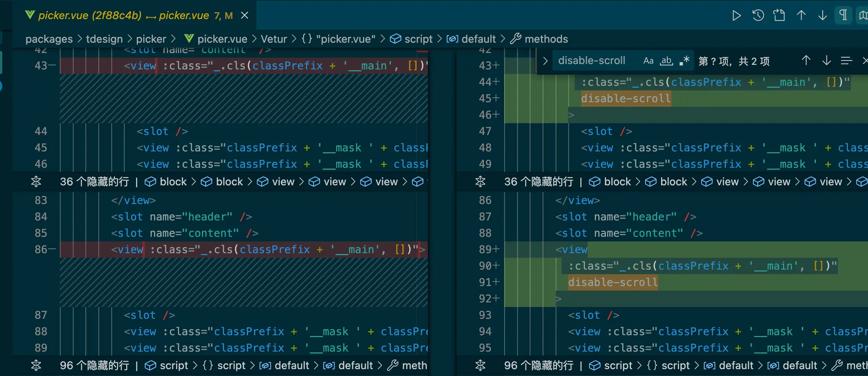Click 'script' breadcrumb item
Viewport: 868px width, 376px height.
tap(418, 39)
